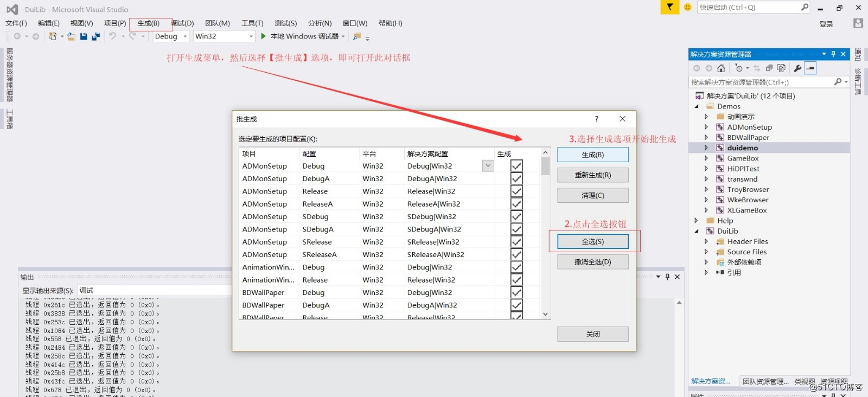This screenshot has height=397, width=868.
Task: Toggle build checkbox for ADMonSetup SReleaseA row
Action: (x=516, y=254)
